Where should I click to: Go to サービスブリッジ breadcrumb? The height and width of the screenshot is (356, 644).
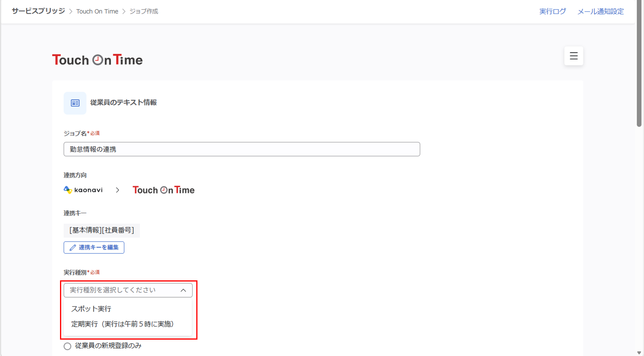pos(38,11)
